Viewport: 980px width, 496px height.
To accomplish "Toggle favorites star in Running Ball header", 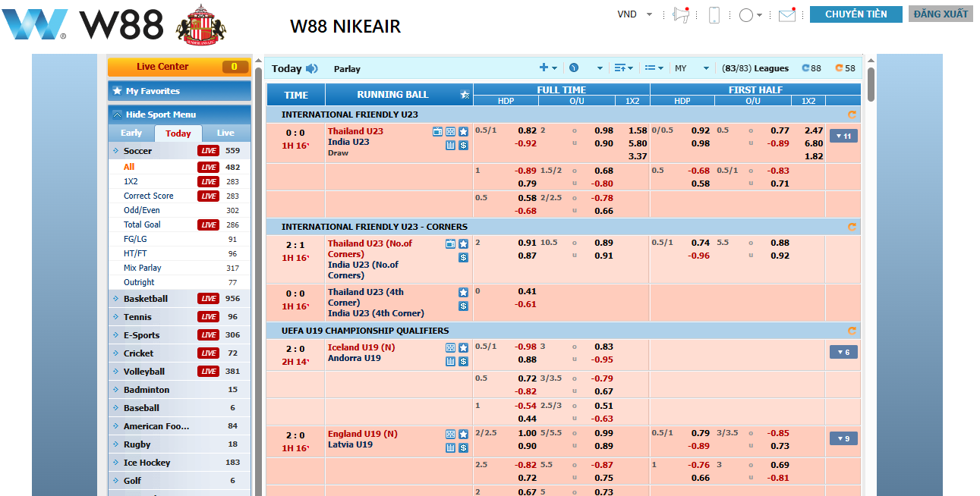I will 465,95.
